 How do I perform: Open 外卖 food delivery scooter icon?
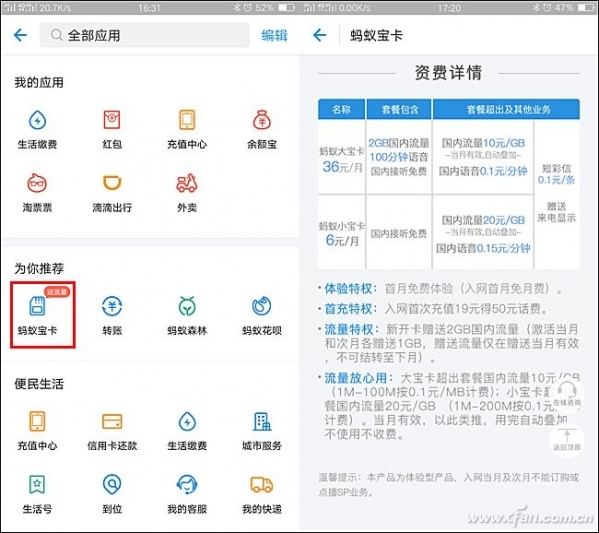187,193
